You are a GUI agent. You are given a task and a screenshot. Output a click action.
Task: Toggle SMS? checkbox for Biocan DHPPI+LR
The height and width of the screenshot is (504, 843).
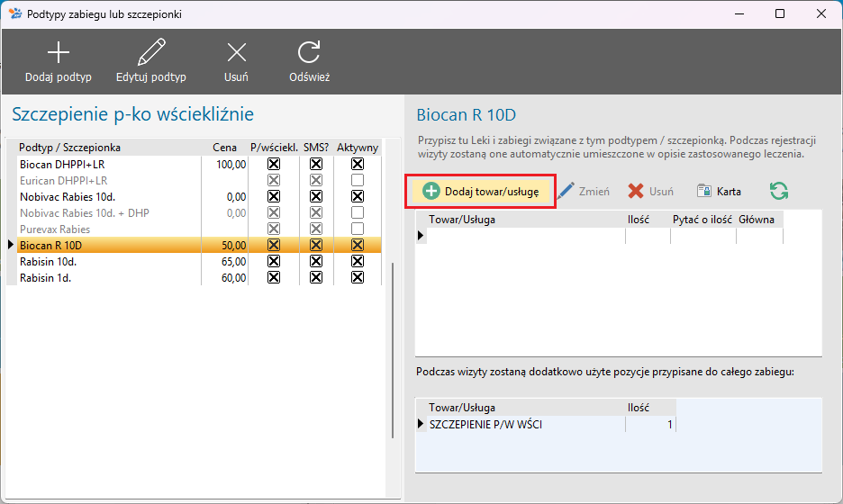[x=316, y=164]
